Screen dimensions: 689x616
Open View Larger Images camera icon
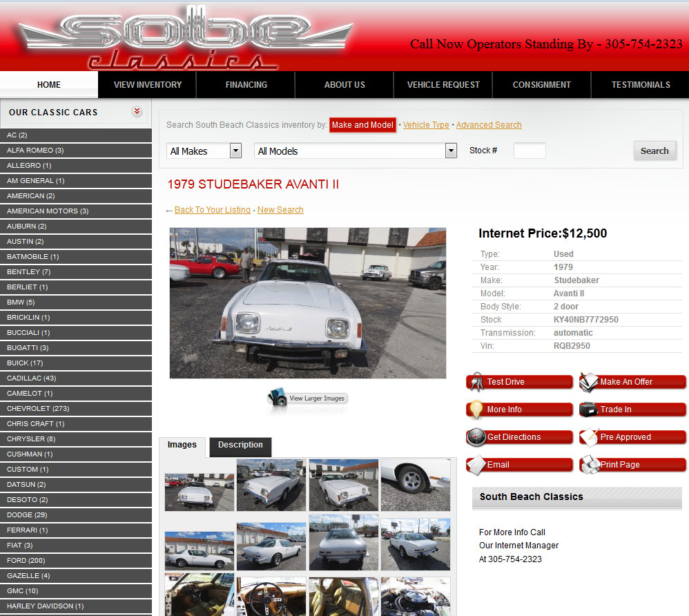pyautogui.click(x=277, y=398)
